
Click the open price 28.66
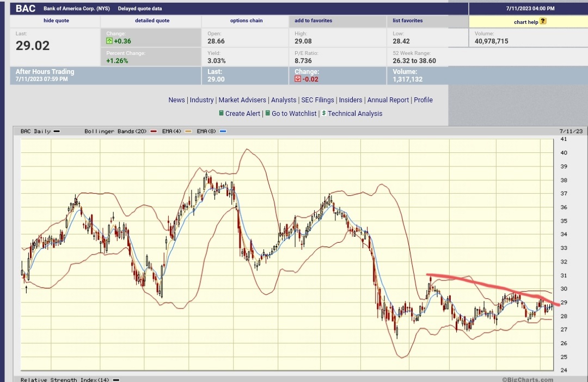(x=216, y=41)
